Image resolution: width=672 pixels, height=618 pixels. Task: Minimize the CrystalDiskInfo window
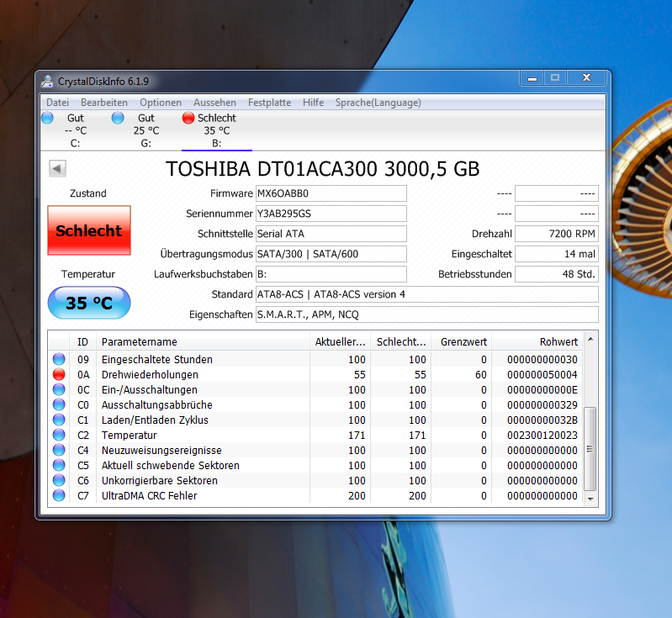(532, 78)
